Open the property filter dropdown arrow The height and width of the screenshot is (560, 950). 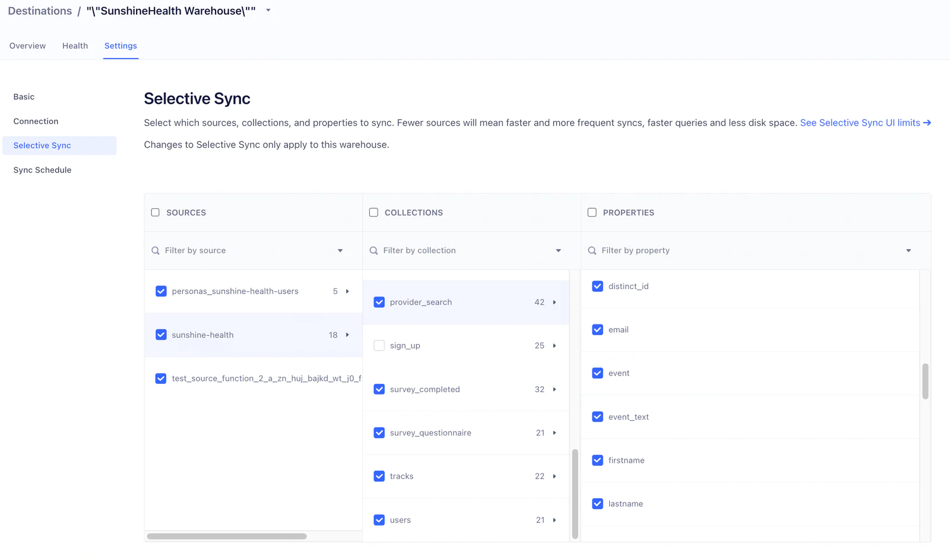coord(908,251)
